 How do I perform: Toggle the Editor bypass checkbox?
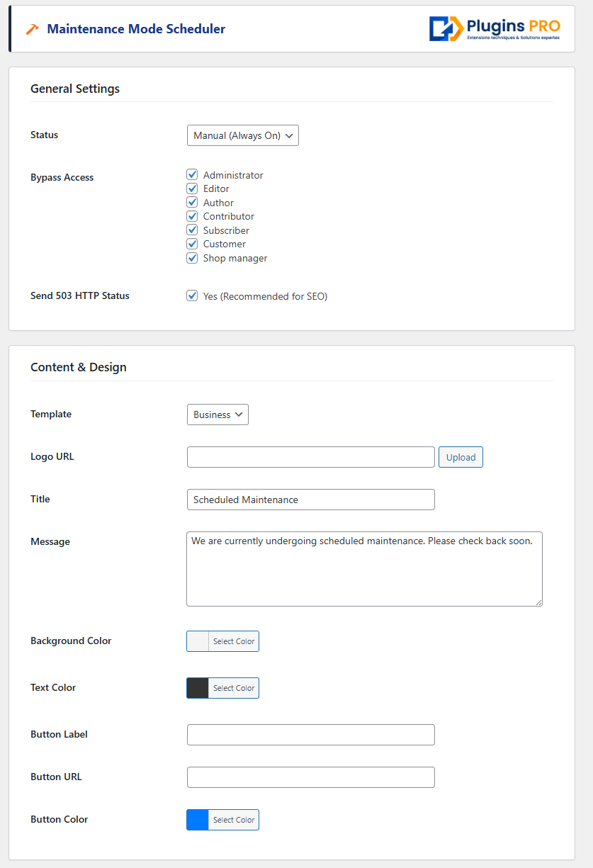(x=192, y=188)
